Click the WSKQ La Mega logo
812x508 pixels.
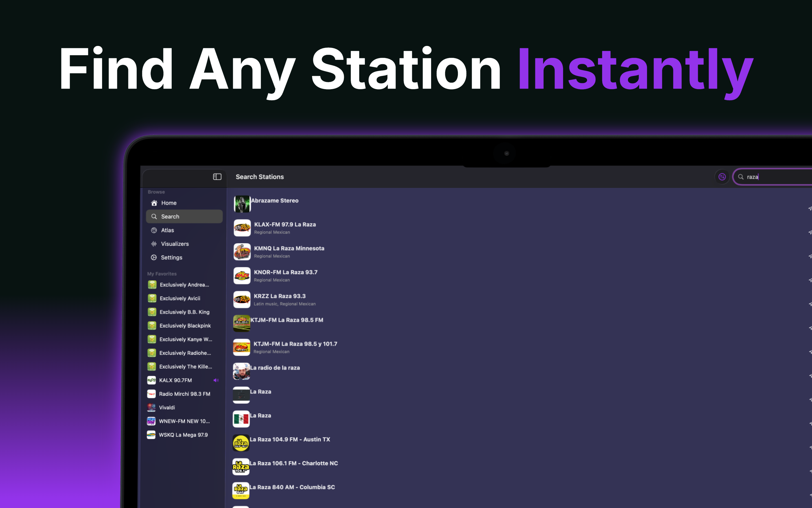point(151,435)
